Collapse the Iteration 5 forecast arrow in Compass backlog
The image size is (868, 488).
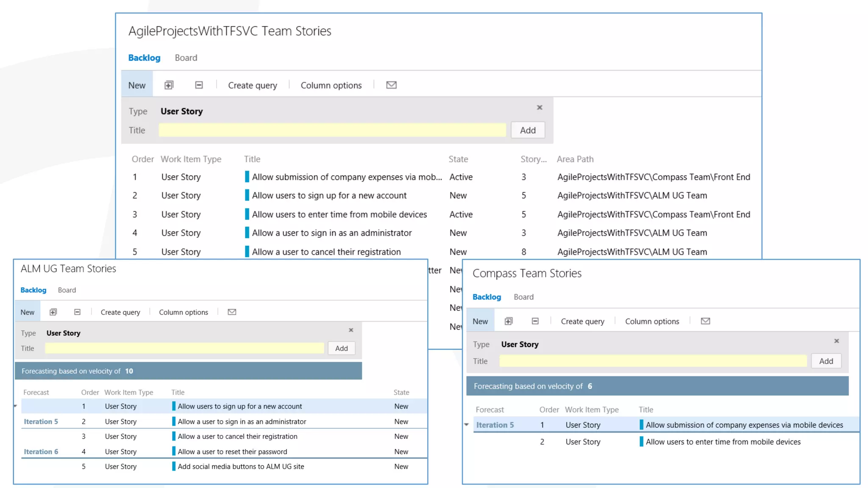(x=467, y=424)
